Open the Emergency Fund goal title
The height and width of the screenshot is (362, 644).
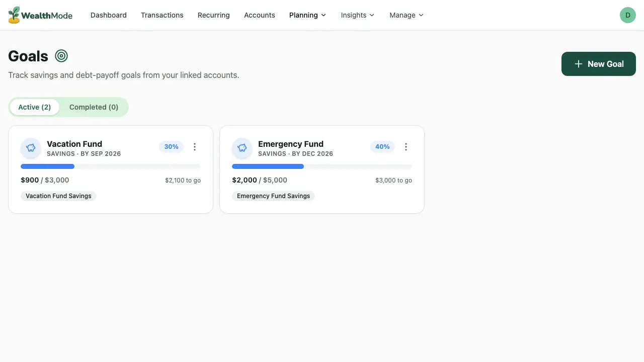tap(291, 144)
